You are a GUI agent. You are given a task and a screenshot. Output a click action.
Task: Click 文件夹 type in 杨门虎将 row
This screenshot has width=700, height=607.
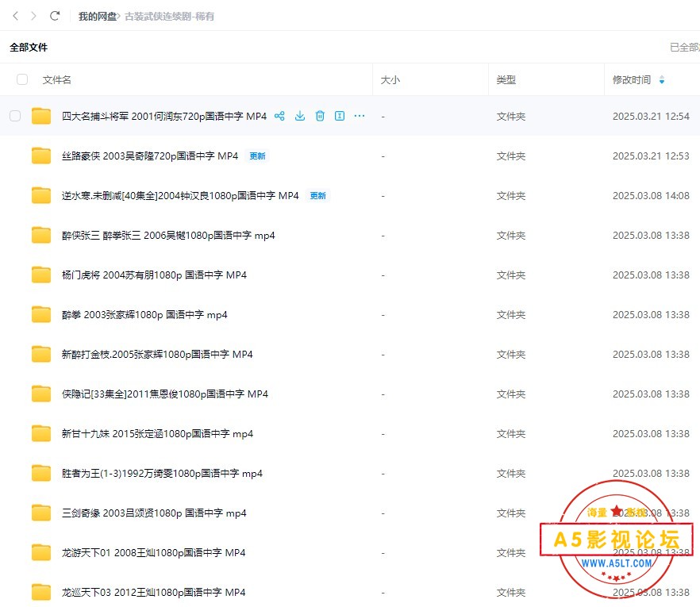(x=511, y=275)
